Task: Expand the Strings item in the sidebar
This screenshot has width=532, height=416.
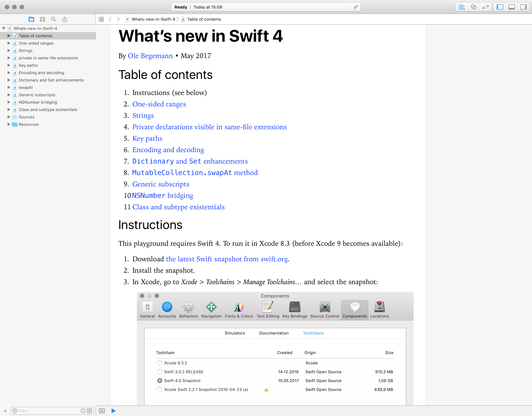Action: [x=9, y=50]
